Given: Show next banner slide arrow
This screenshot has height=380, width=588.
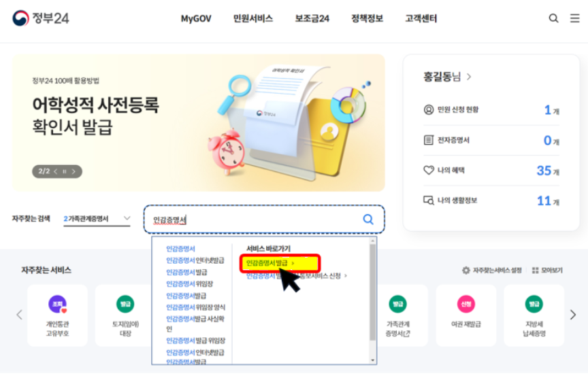Looking at the screenshot, I should (x=74, y=171).
